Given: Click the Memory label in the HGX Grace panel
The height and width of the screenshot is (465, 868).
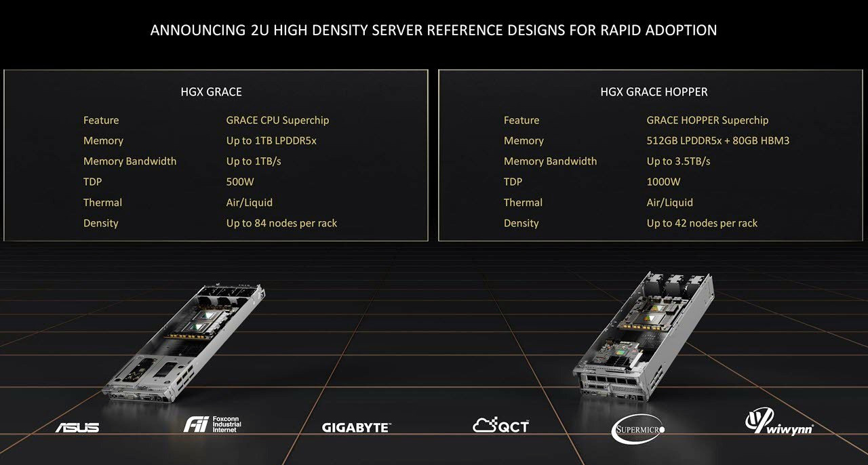Looking at the screenshot, I should [103, 141].
